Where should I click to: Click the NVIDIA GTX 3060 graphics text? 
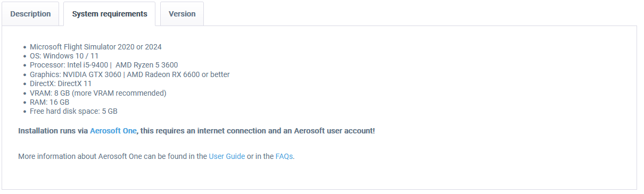[92, 74]
